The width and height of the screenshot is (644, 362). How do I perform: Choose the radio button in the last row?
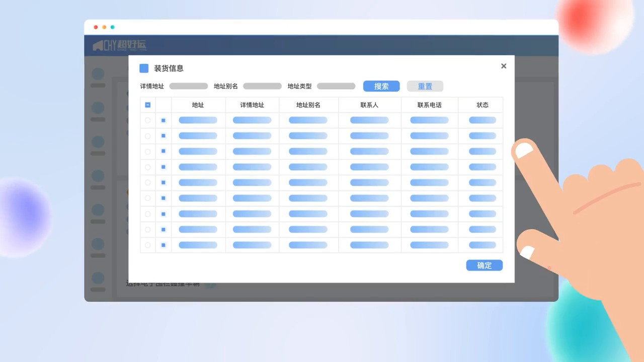tap(148, 245)
